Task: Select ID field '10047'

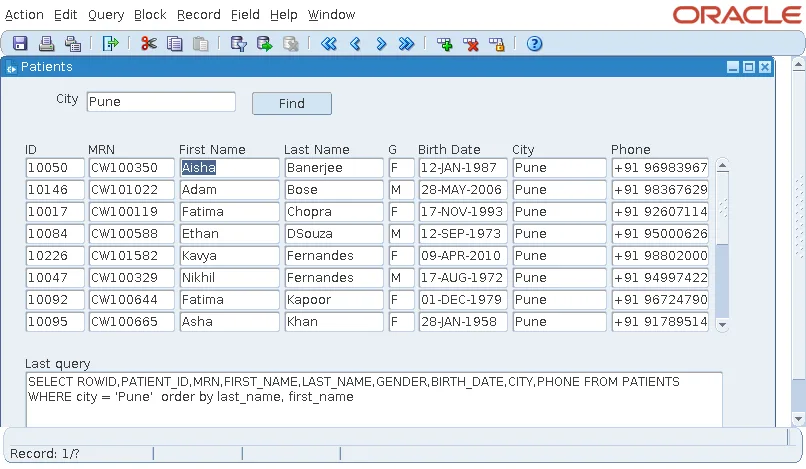Action: point(55,278)
